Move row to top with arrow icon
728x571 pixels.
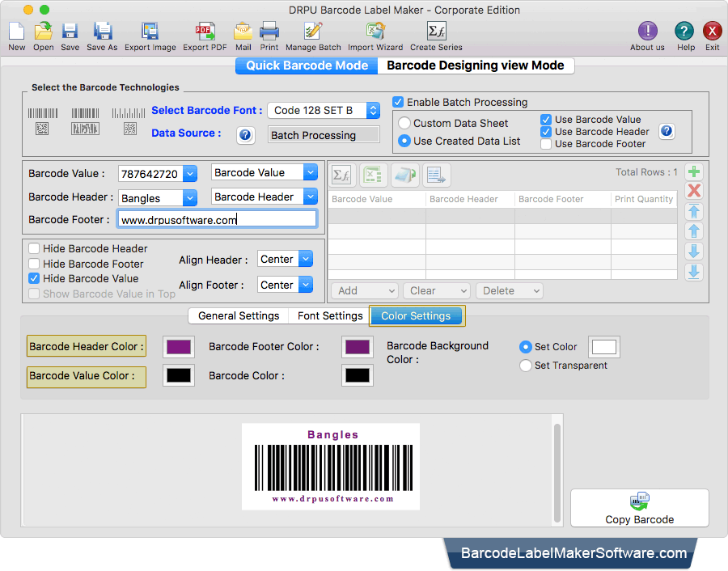pyautogui.click(x=694, y=211)
